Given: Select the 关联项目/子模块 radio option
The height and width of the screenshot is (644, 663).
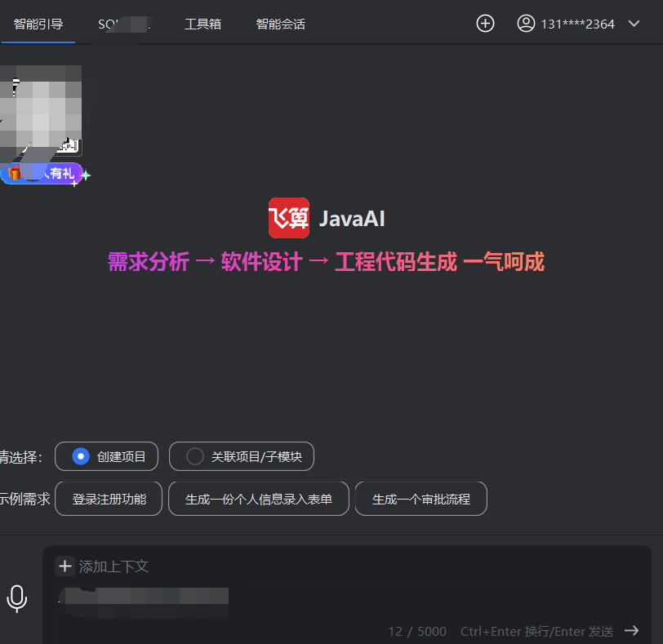Looking at the screenshot, I should tap(242, 456).
